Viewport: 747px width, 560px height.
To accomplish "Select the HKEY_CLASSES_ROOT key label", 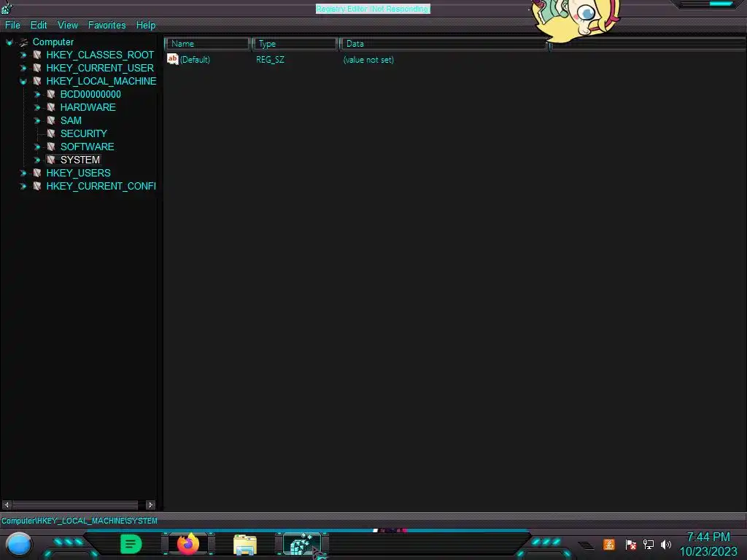I will (100, 55).
